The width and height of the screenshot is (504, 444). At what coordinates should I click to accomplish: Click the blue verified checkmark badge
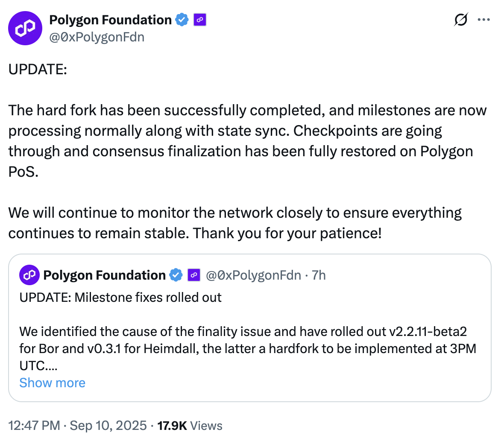[x=182, y=20]
